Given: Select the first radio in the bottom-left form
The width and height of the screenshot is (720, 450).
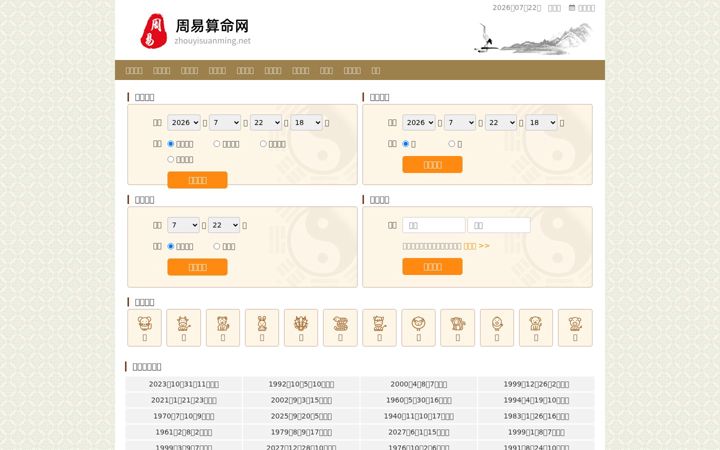Looking at the screenshot, I should 171,246.
